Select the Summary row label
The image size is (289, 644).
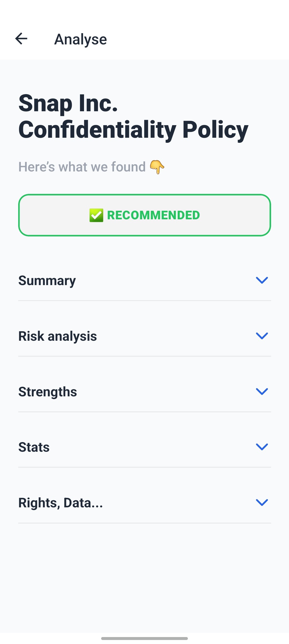pyautogui.click(x=47, y=281)
